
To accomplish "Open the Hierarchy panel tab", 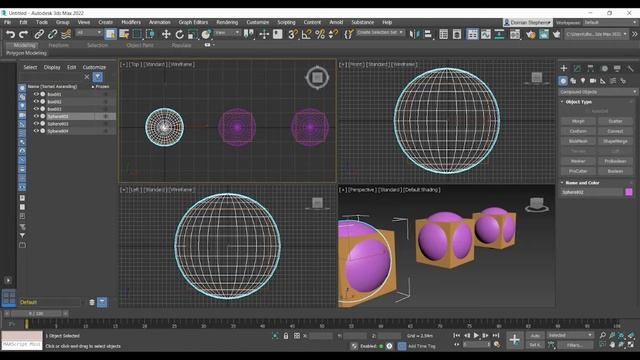I will pyautogui.click(x=591, y=68).
